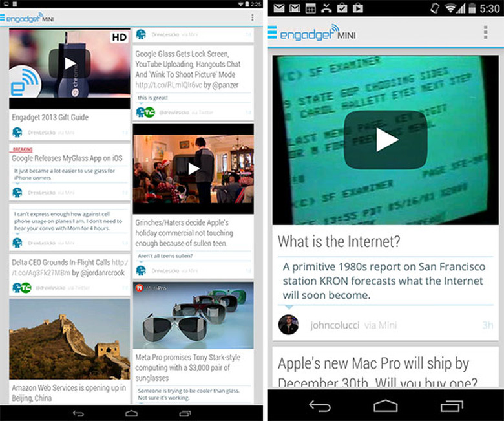Tap first mail notification icon on phone
504x421 pixels.
[x=279, y=8]
